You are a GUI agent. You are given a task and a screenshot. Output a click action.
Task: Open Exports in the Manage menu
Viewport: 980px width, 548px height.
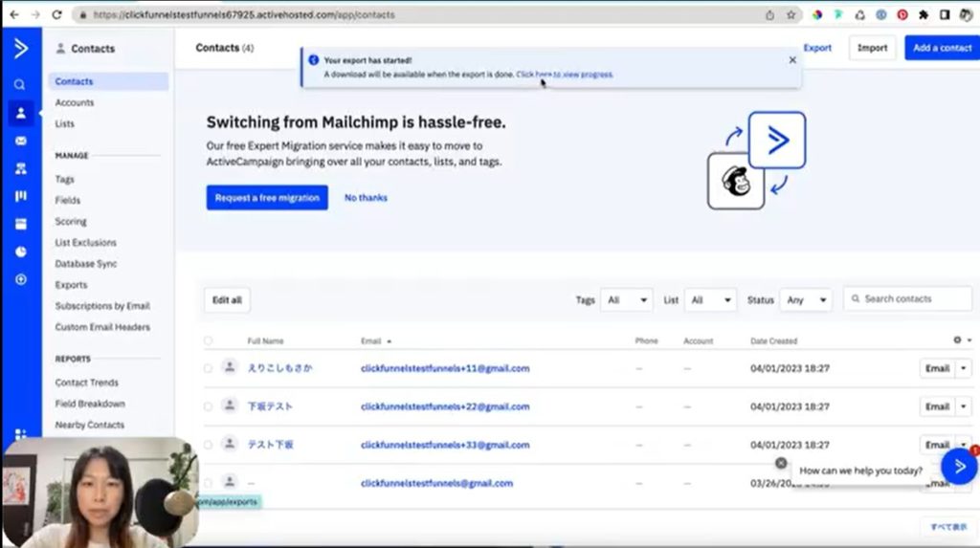click(x=71, y=285)
